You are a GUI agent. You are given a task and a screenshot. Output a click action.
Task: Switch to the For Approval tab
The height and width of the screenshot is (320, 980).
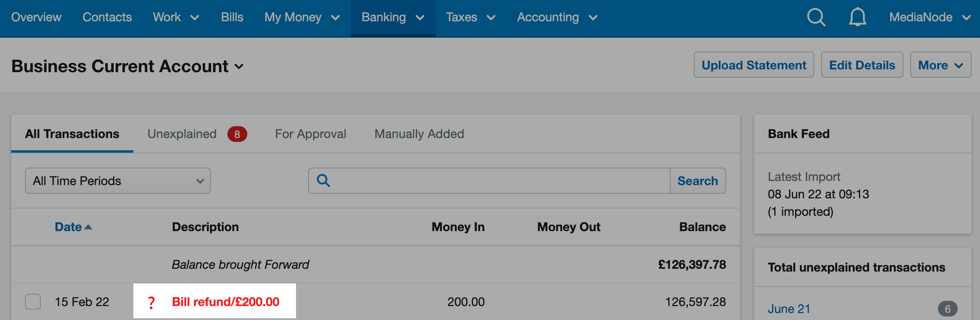(310, 134)
